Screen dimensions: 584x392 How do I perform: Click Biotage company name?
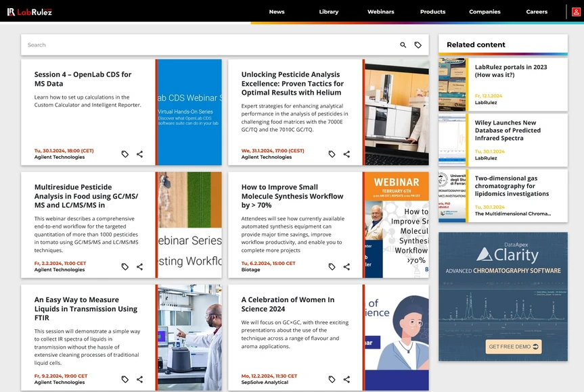(250, 270)
